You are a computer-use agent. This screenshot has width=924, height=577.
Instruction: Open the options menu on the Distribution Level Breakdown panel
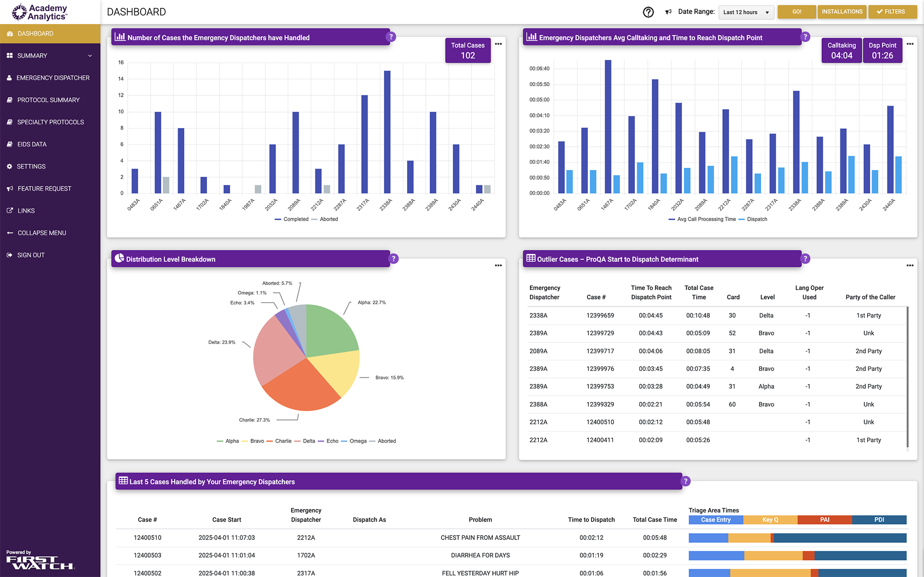(498, 265)
